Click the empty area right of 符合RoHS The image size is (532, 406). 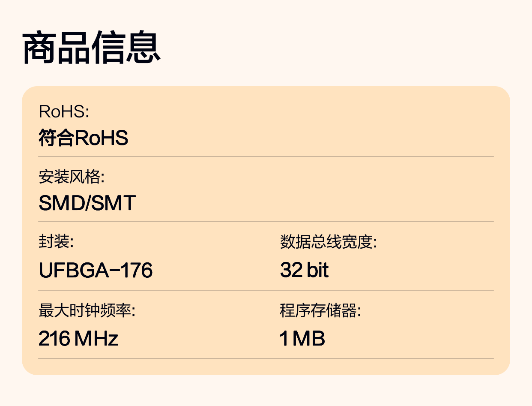coord(311,138)
